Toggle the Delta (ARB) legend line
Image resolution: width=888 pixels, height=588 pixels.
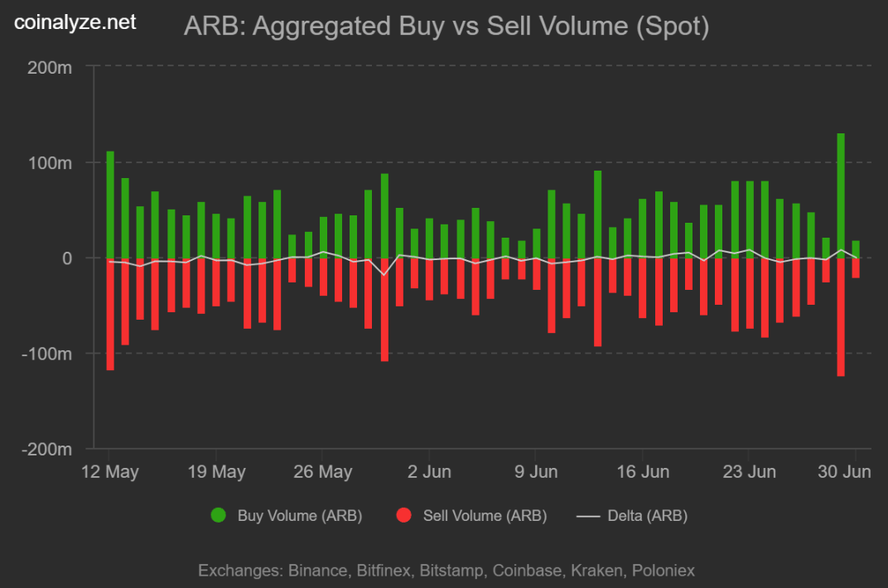click(x=632, y=516)
